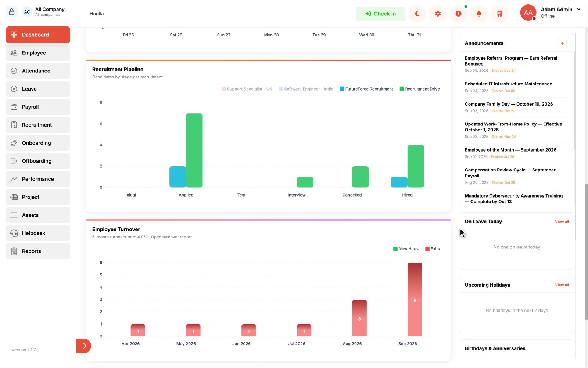
Task: Click the Horilla page title
Action: tap(97, 14)
